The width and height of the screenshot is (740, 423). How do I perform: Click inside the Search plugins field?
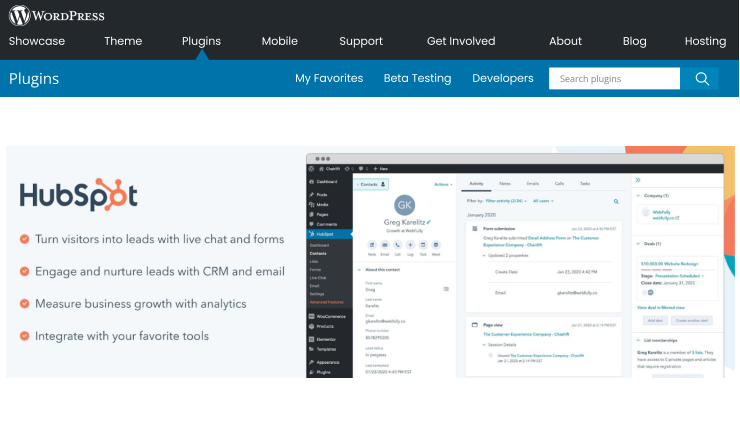[x=614, y=78]
